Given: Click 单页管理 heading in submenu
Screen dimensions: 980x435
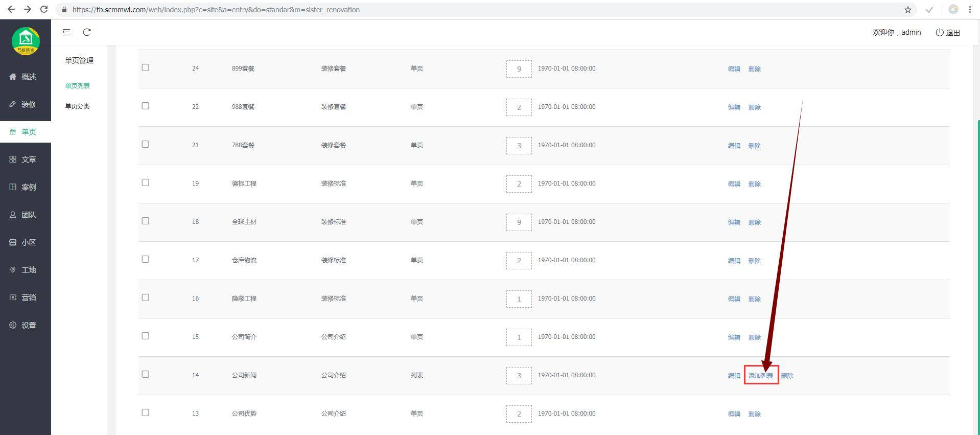Looking at the screenshot, I should 79,60.
